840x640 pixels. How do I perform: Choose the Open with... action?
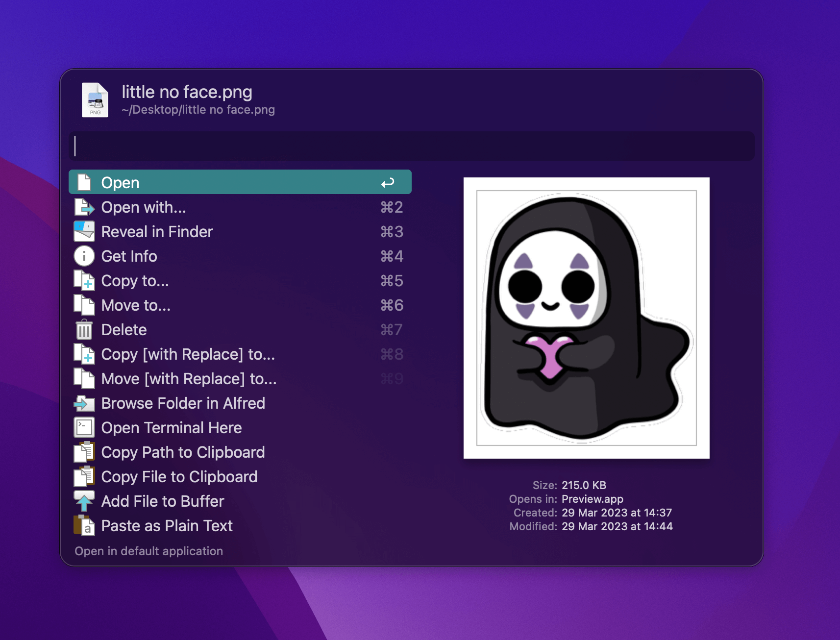coord(144,207)
